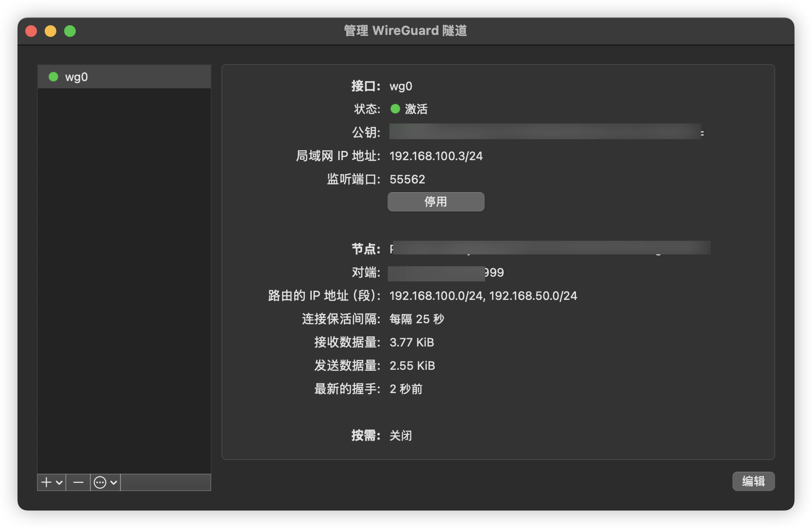Select the 192.168.100.3/24 address value
Viewport: 812px width, 528px height.
[x=436, y=156]
